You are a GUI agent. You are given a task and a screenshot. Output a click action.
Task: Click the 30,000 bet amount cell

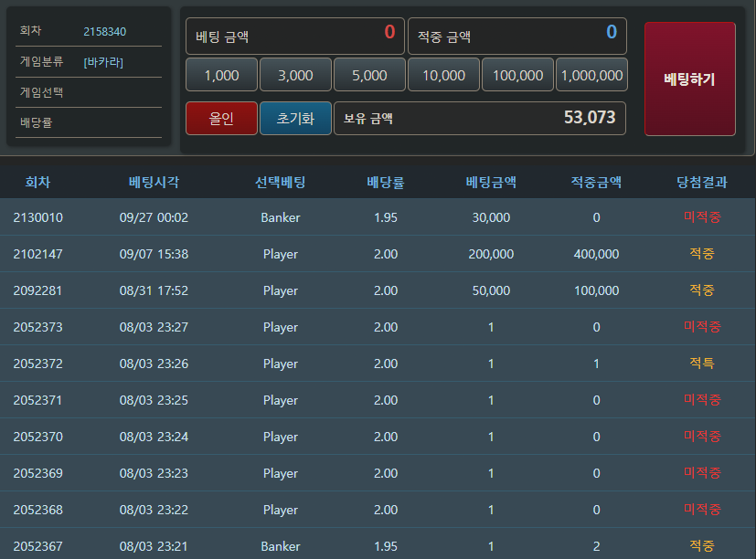491,217
